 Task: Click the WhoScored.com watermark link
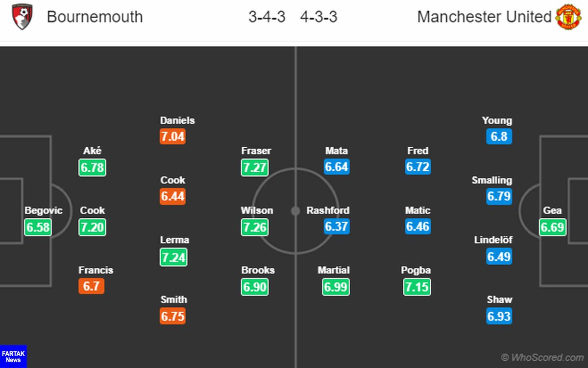(542, 357)
